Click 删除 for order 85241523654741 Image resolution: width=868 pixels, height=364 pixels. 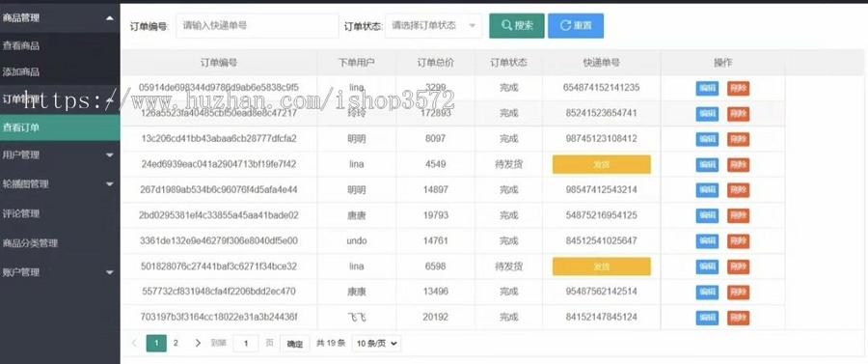[738, 114]
